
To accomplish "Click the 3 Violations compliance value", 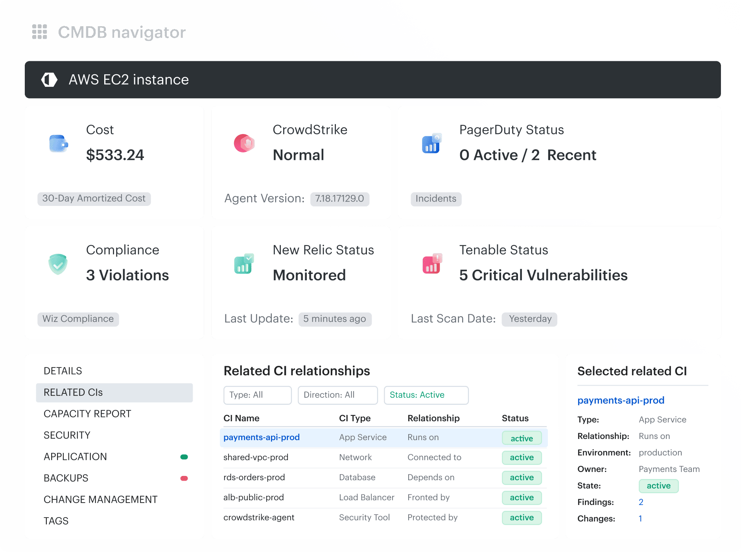I will [x=127, y=275].
